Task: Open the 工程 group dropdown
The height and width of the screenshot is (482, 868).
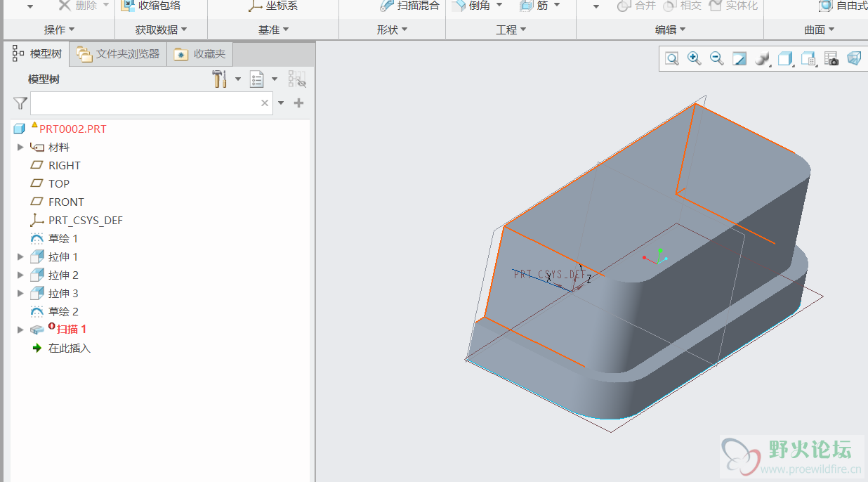Action: (511, 30)
